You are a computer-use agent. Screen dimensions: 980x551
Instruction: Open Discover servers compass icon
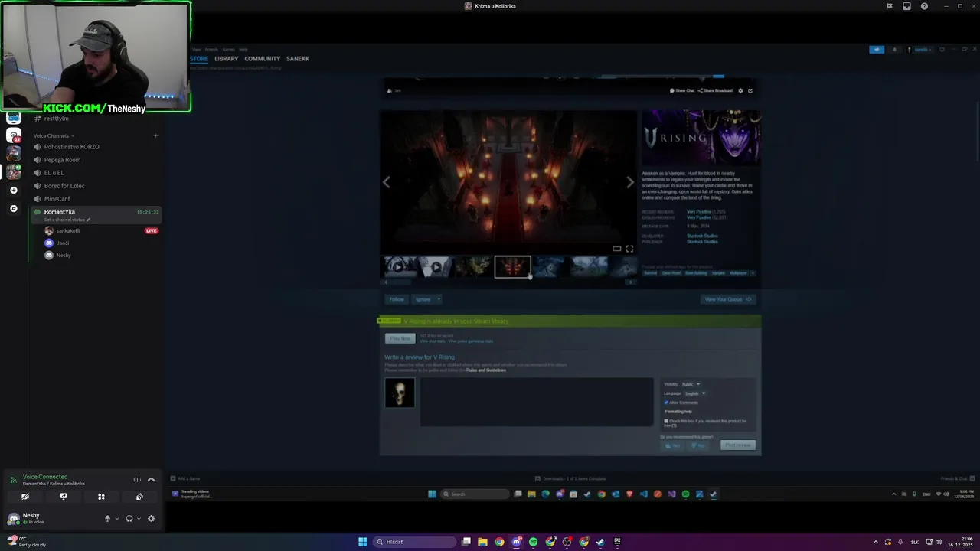14,208
